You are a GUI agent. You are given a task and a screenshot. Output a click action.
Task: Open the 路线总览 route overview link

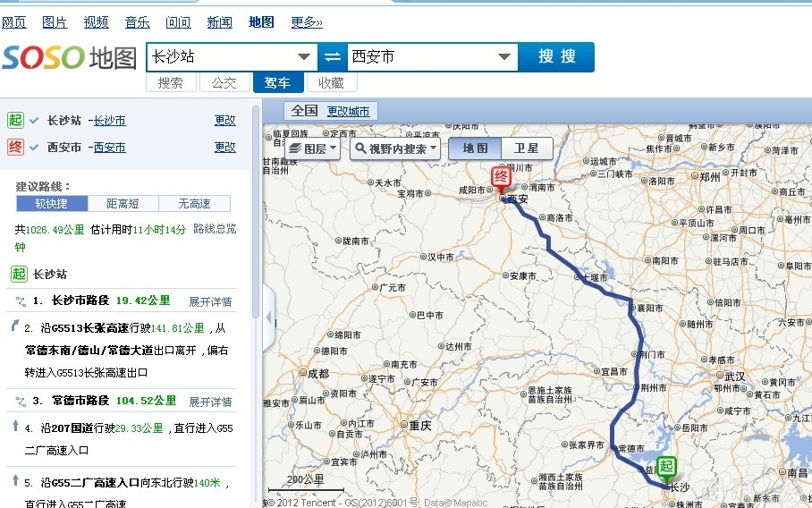[215, 229]
